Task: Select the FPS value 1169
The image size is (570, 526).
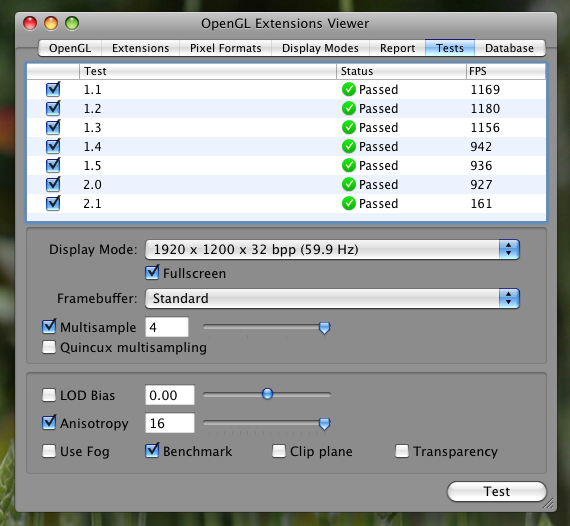Action: [x=485, y=89]
